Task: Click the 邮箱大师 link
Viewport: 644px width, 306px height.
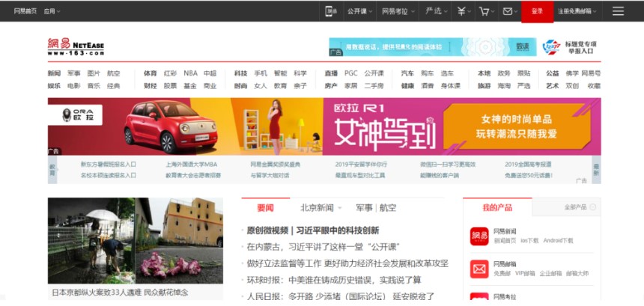Action: pos(577,274)
